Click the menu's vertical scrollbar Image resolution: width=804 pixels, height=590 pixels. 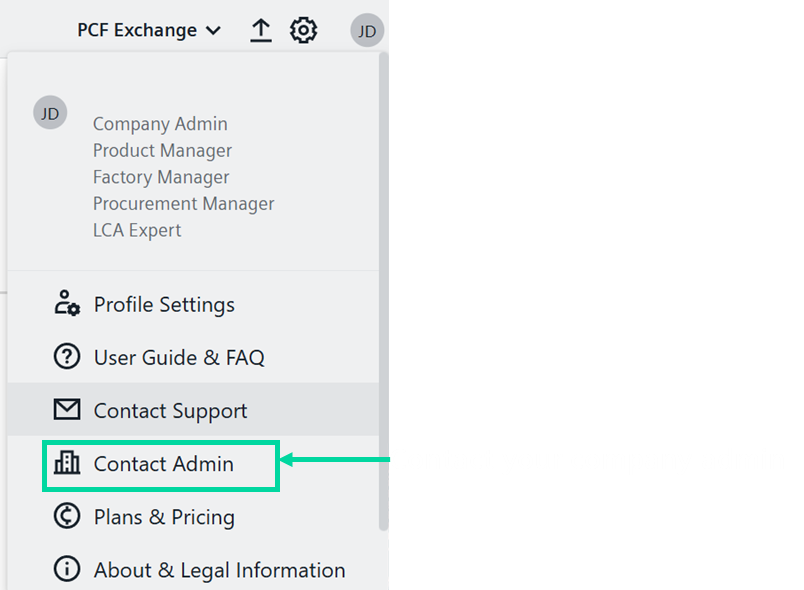coord(383,300)
